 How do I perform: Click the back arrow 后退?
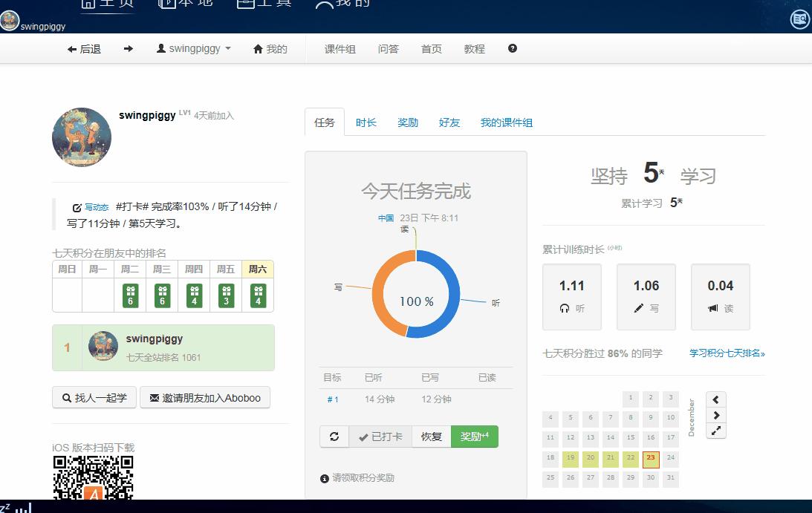click(x=84, y=49)
